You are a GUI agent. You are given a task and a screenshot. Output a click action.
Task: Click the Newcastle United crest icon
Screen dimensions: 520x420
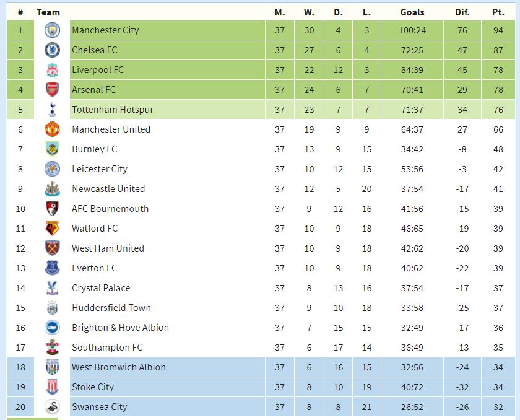(52, 189)
